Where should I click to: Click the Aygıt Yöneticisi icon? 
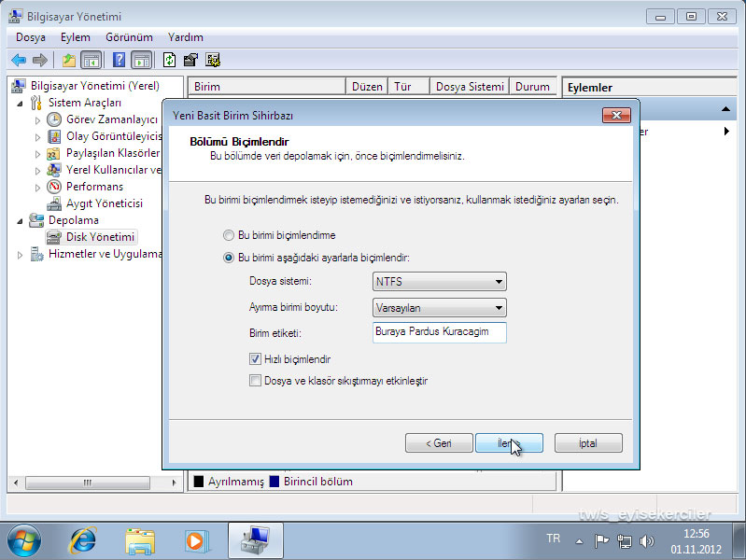coord(54,203)
